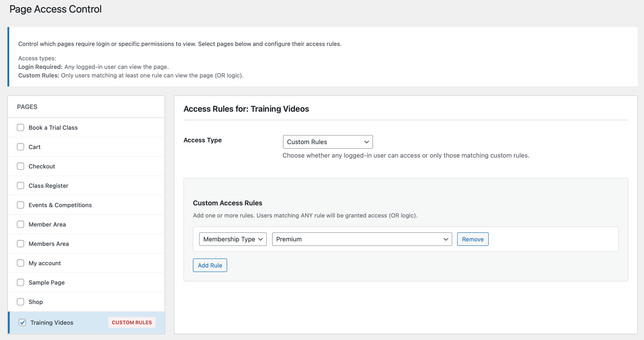The width and height of the screenshot is (644, 340).
Task: Click the Add Rule button
Action: [x=210, y=265]
